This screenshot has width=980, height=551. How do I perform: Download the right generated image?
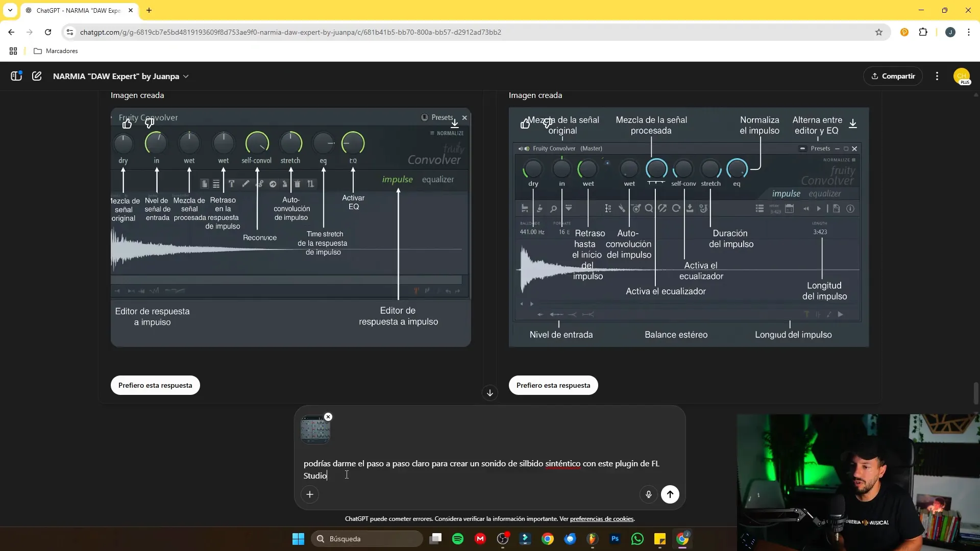click(x=853, y=123)
